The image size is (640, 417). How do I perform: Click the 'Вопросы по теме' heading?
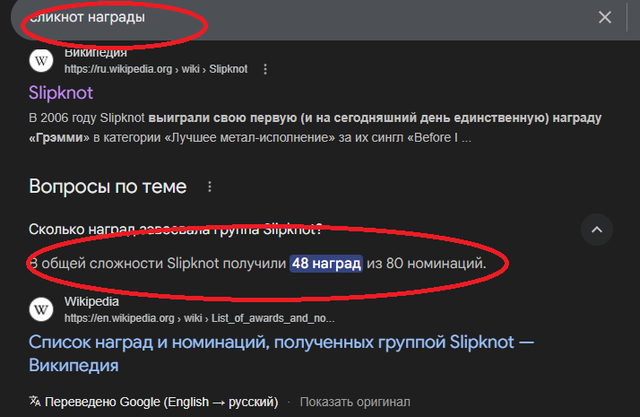click(108, 186)
